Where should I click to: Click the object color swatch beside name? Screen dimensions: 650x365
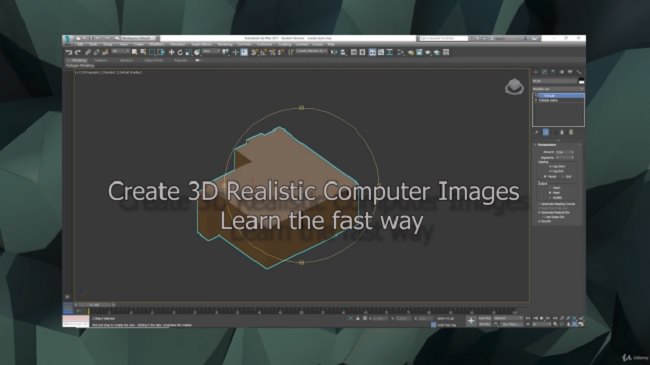tap(581, 81)
